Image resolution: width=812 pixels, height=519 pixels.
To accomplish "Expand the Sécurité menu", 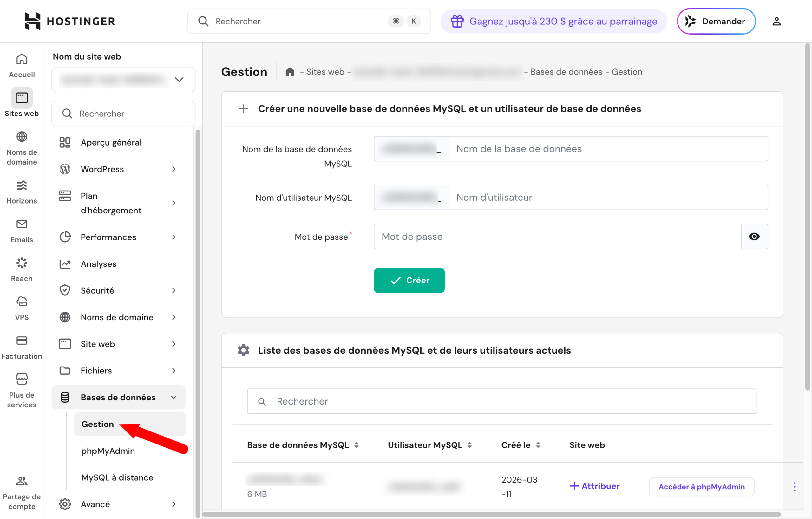I will [x=118, y=290].
